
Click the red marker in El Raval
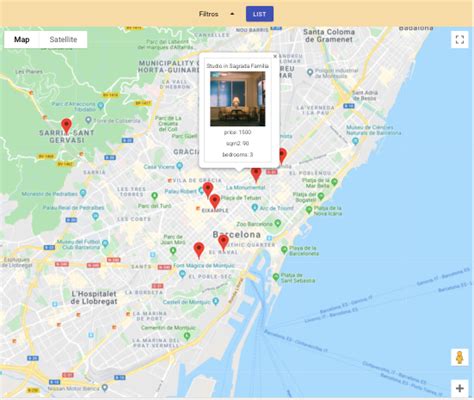point(199,250)
